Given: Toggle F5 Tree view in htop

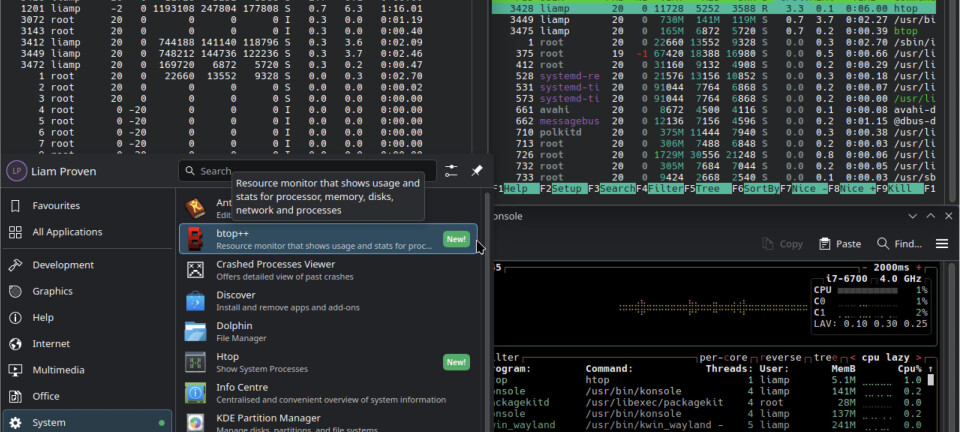Looking at the screenshot, I should click(708, 188).
